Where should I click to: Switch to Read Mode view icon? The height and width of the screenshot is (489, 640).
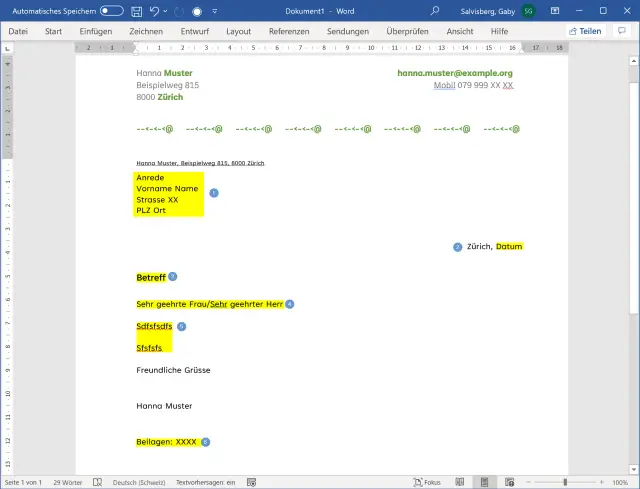pyautogui.click(x=460, y=482)
